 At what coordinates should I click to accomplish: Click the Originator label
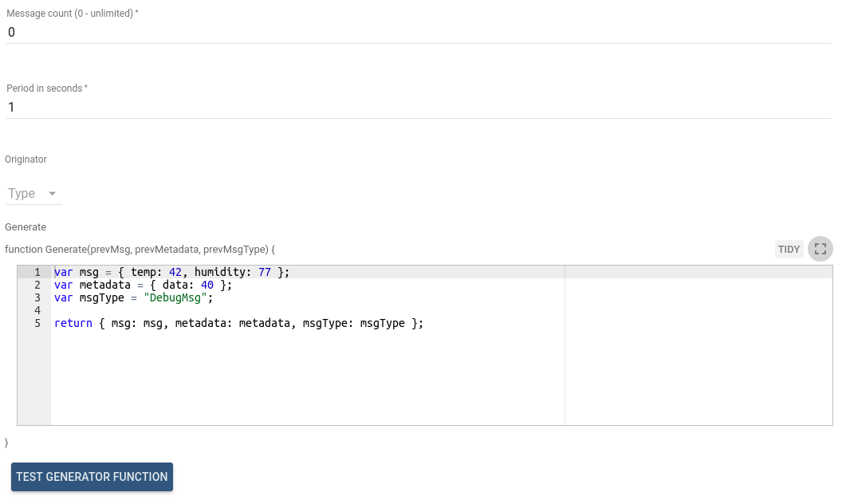(x=26, y=159)
